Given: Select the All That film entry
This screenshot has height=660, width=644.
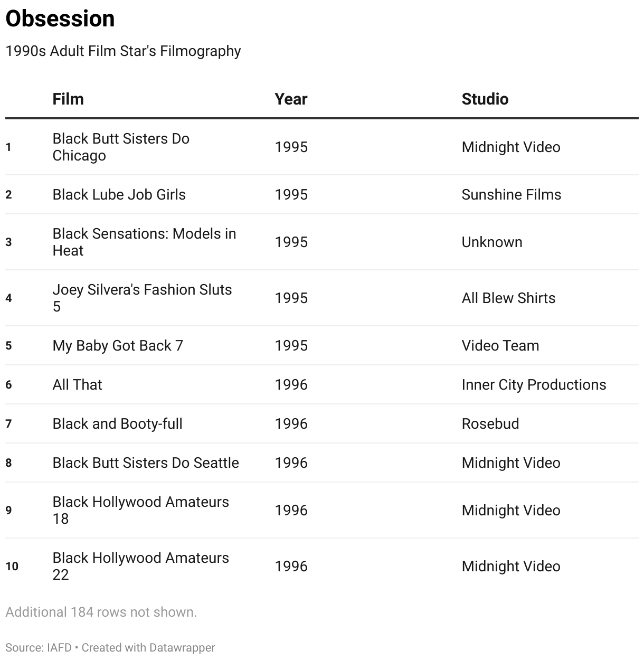Looking at the screenshot, I should tap(77, 384).
